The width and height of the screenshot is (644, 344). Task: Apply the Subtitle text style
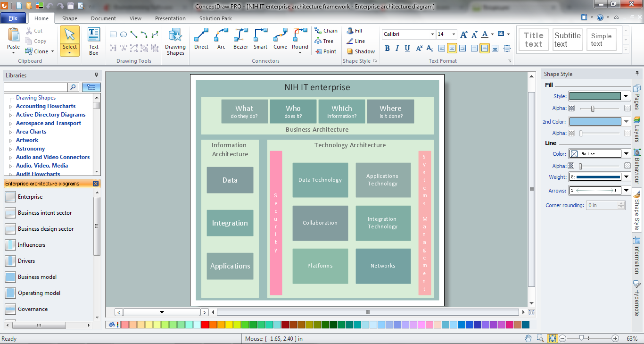(567, 40)
